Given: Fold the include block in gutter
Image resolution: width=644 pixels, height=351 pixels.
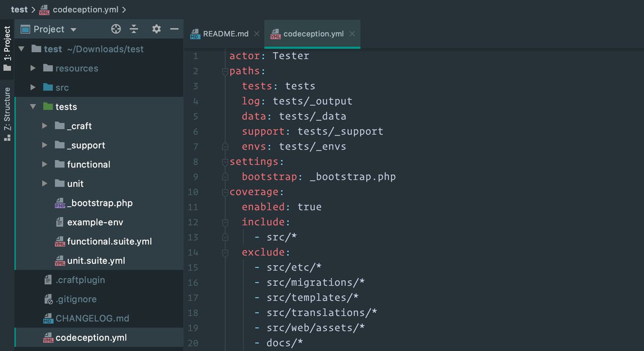Looking at the screenshot, I should (x=225, y=222).
